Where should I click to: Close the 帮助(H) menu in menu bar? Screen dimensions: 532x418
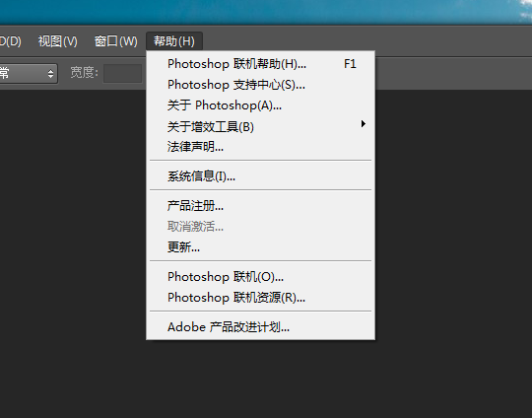(x=174, y=41)
